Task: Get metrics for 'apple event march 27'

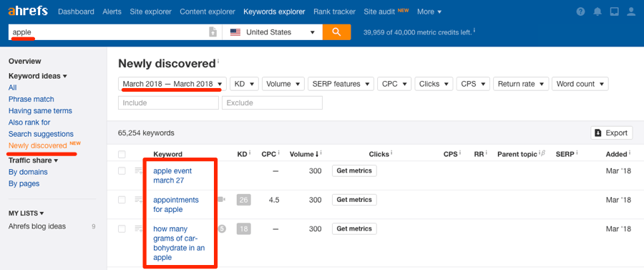Action: pyautogui.click(x=354, y=170)
